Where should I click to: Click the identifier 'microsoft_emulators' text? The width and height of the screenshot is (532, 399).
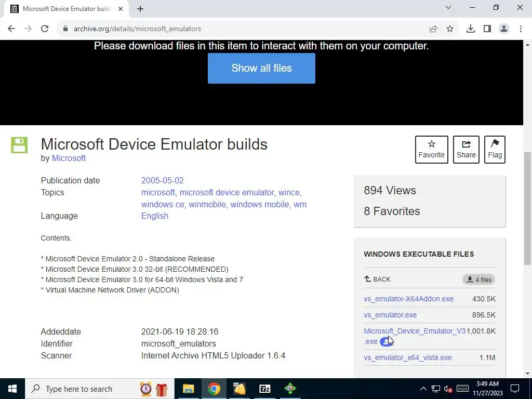click(x=179, y=344)
